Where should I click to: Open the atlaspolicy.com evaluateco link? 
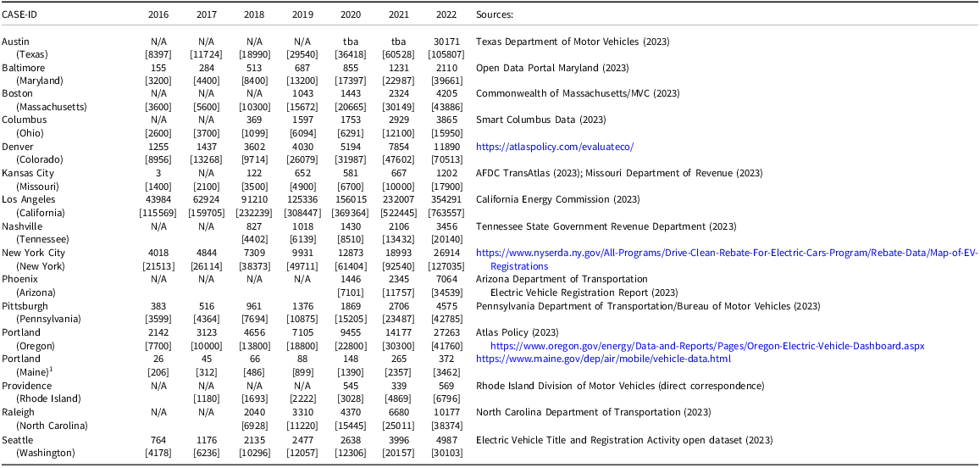point(555,147)
